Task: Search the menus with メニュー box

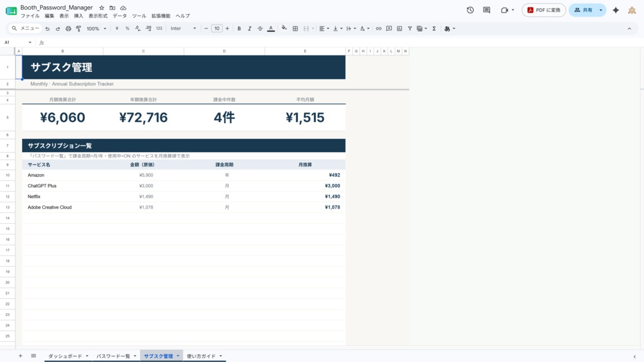Action: (x=25, y=28)
